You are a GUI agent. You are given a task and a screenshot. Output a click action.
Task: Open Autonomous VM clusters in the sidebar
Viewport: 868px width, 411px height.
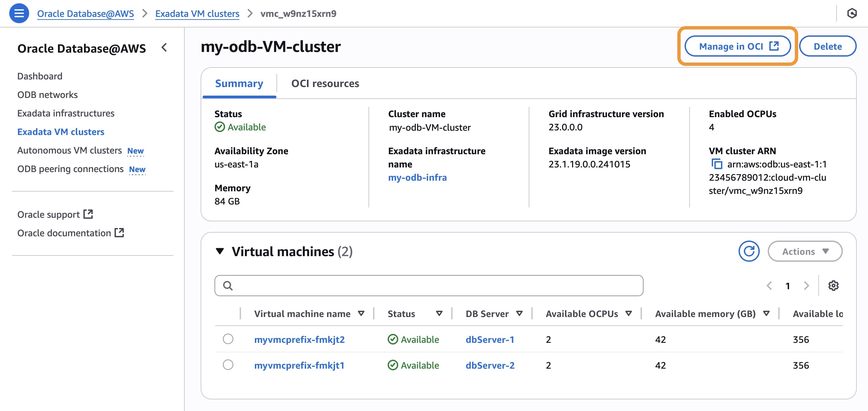coord(70,150)
